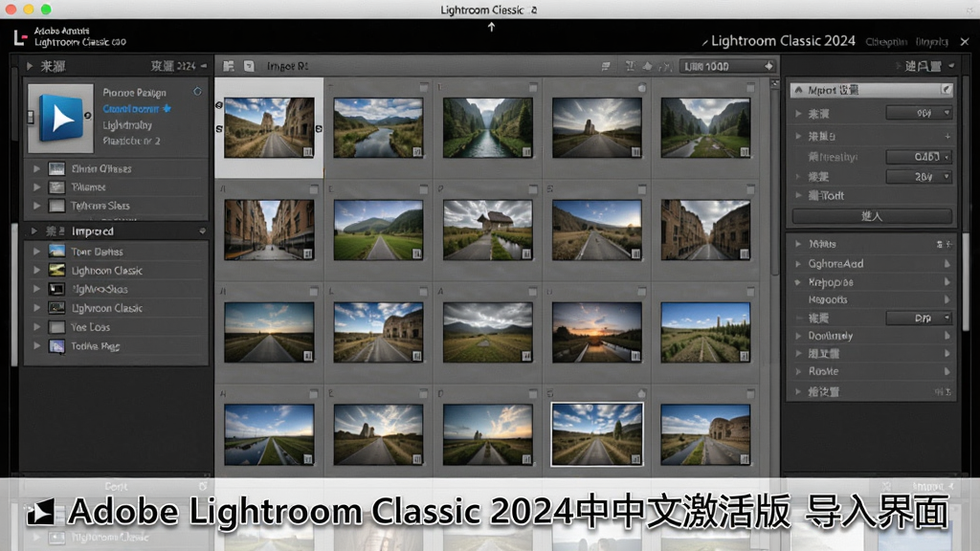The width and height of the screenshot is (980, 551).
Task: Click the Tortive Fhge thumbnail icon
Action: point(56,346)
